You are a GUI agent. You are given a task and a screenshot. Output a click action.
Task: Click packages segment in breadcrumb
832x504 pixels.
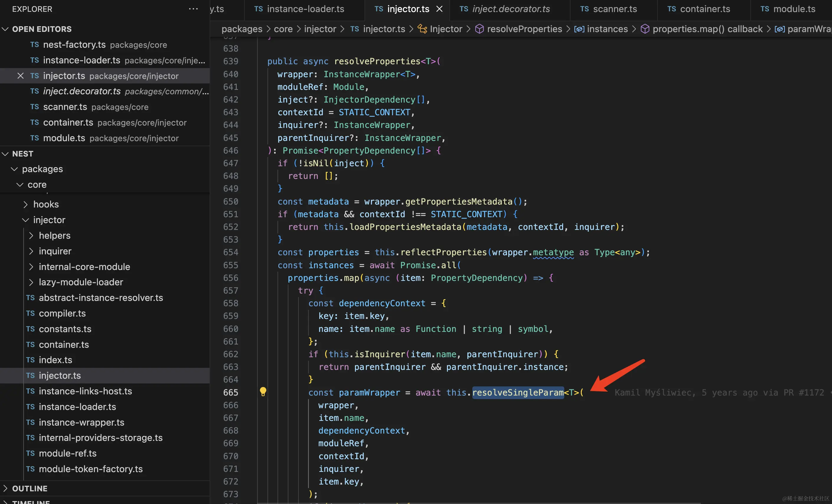pos(242,29)
